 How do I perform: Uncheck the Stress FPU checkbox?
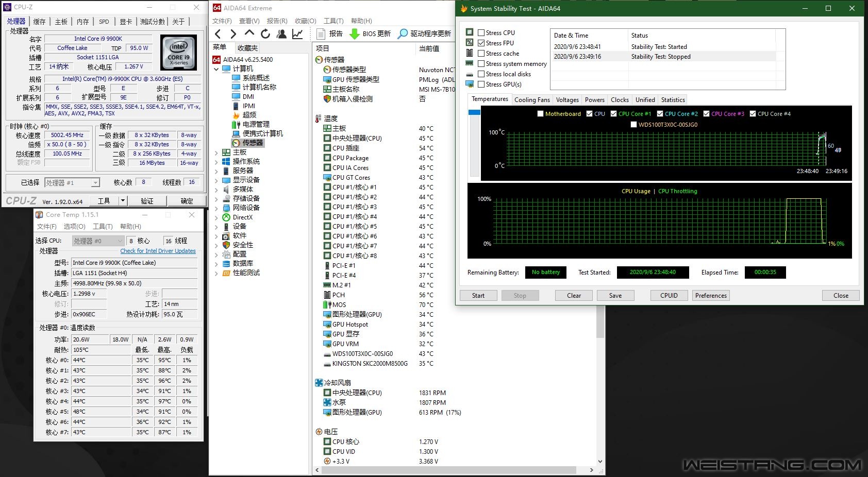coord(481,43)
